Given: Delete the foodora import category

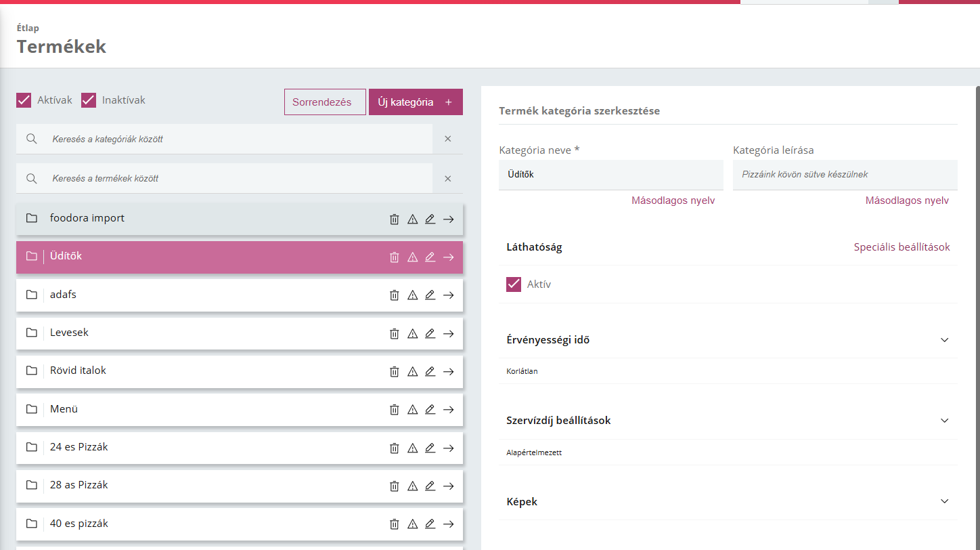Looking at the screenshot, I should click(x=394, y=219).
